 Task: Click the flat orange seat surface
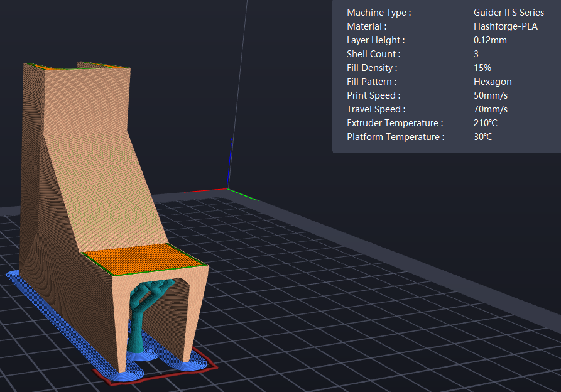click(143, 258)
